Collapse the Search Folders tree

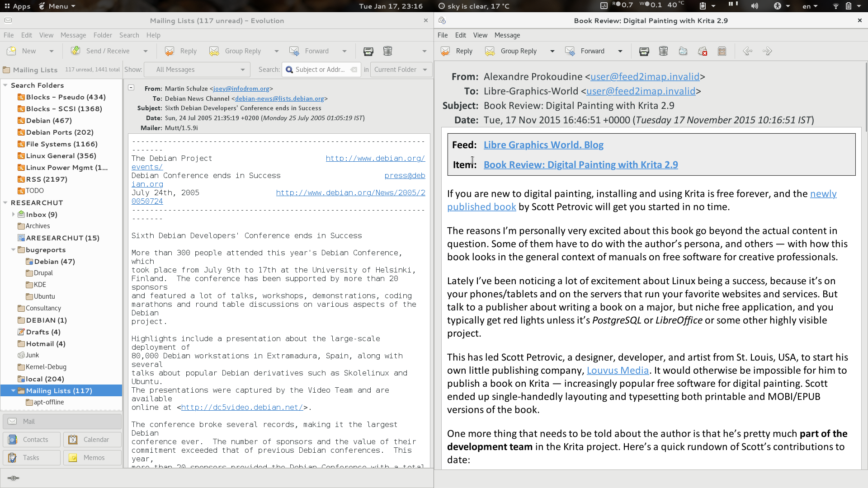(5, 85)
